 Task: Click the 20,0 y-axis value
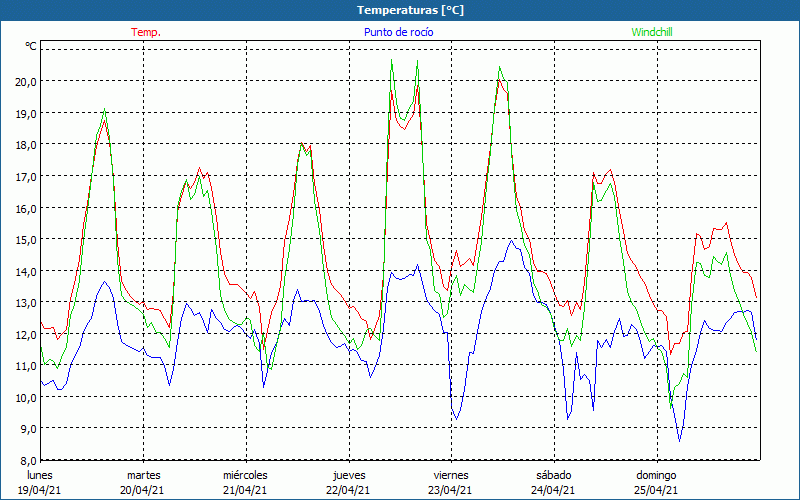(x=26, y=82)
